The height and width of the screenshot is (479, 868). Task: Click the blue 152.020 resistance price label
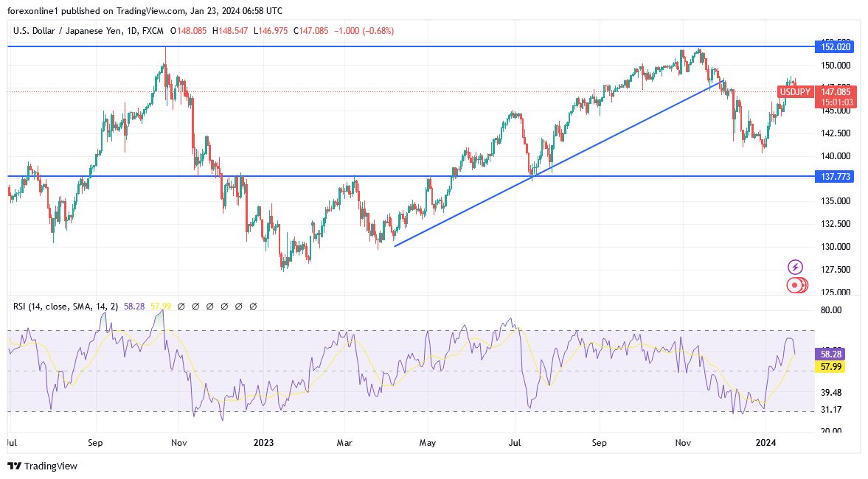coord(834,45)
